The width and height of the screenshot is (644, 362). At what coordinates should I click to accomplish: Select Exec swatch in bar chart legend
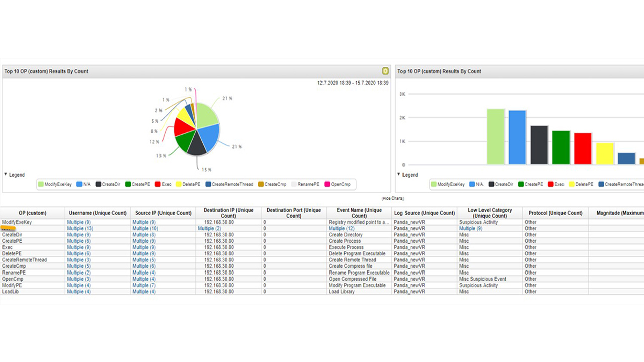point(551,185)
